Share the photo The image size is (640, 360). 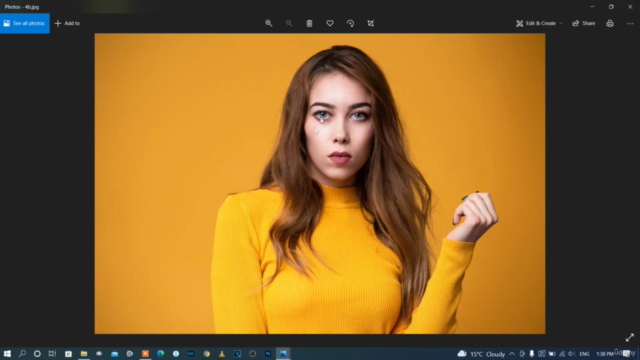pos(584,23)
